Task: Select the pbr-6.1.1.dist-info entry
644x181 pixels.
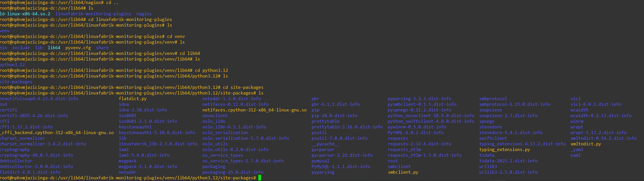Action: [x=336, y=104]
